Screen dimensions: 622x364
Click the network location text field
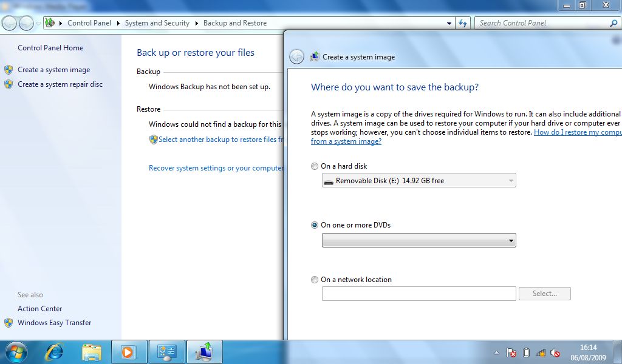click(x=419, y=294)
